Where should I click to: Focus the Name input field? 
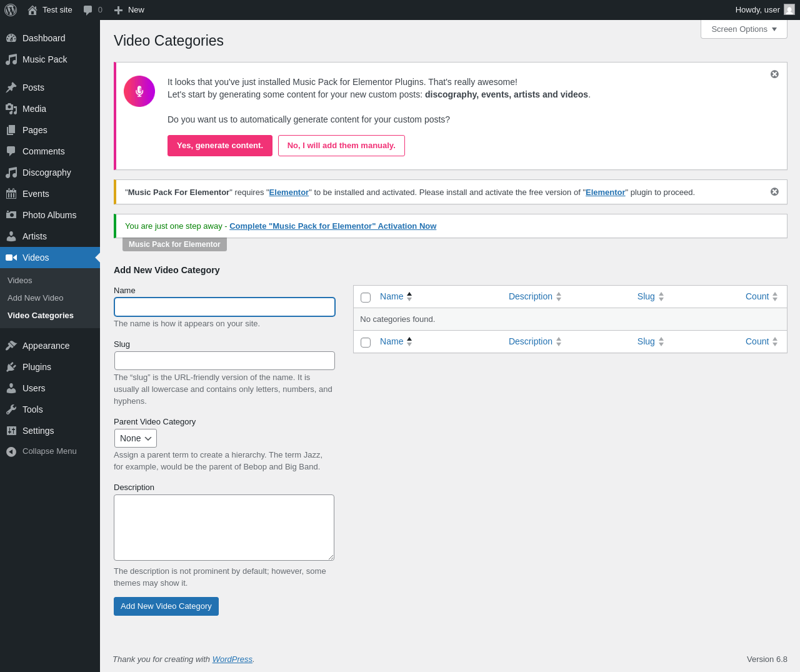click(225, 307)
